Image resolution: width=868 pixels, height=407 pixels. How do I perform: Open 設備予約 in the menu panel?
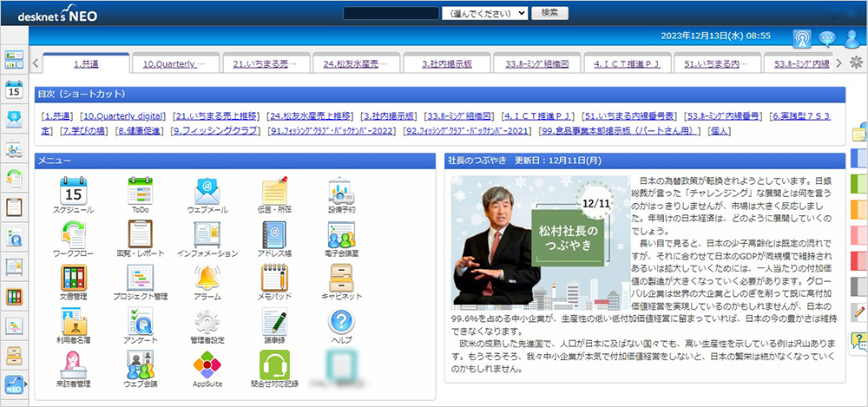[341, 195]
